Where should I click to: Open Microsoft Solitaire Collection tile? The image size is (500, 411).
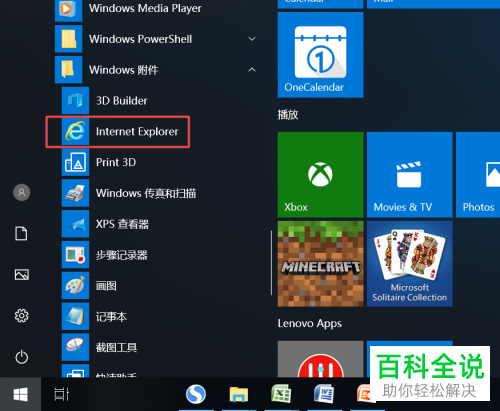(410, 264)
